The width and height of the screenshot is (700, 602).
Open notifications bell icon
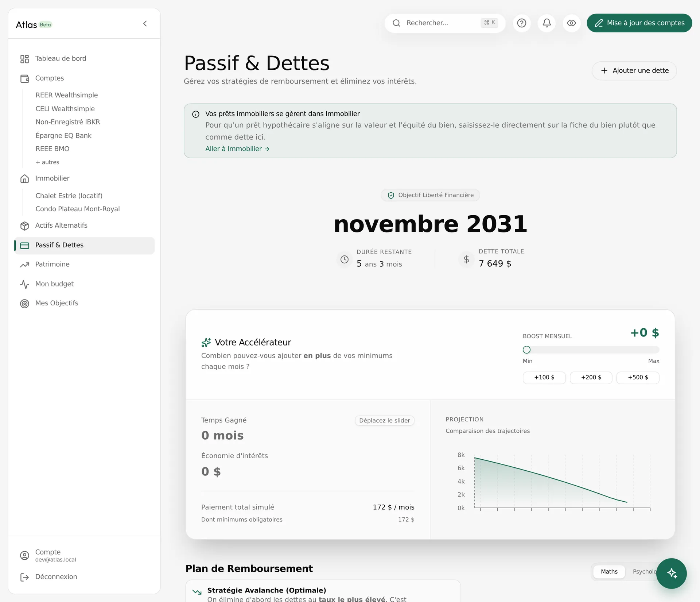(547, 23)
